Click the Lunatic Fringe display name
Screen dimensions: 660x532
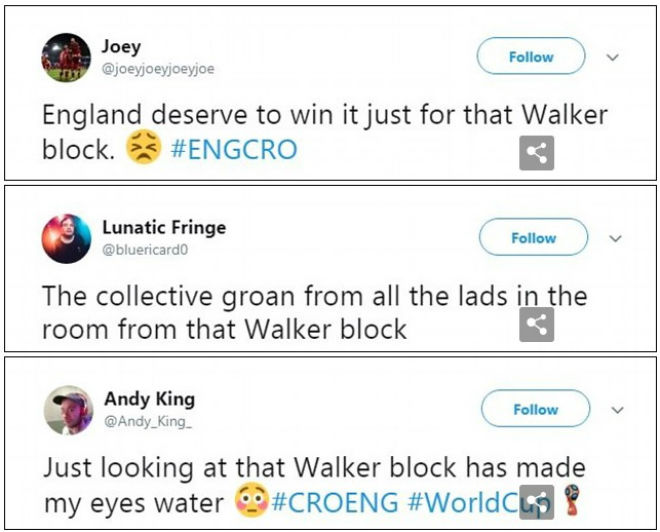[x=164, y=228]
